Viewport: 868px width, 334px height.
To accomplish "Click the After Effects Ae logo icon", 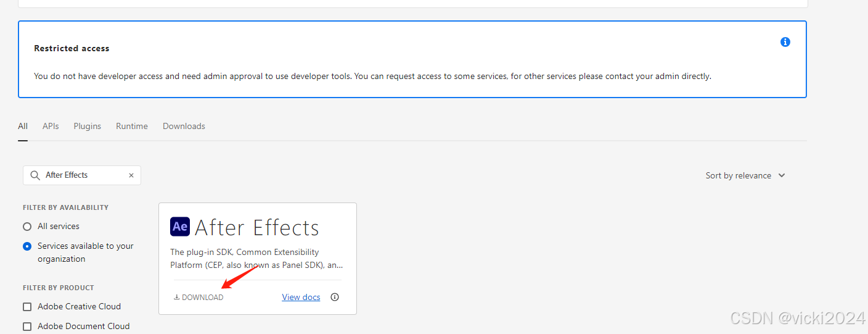I will [x=180, y=227].
